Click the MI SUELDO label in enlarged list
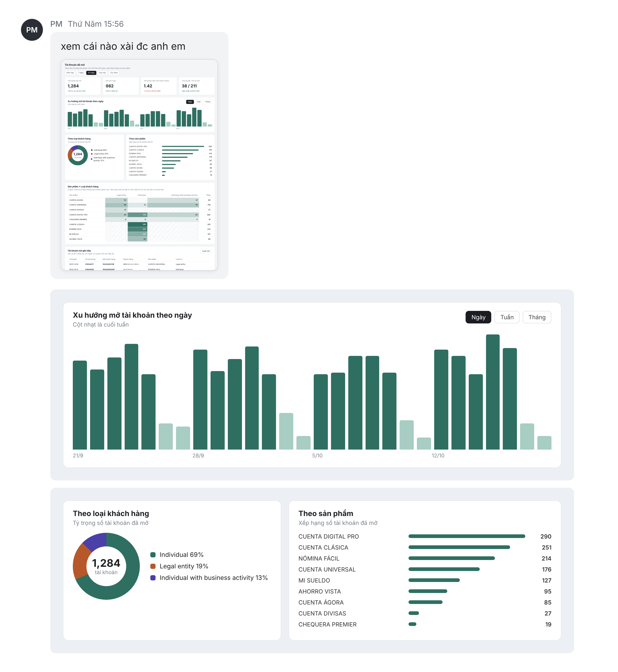Image resolution: width=618 pixels, height=672 pixels. (x=314, y=580)
